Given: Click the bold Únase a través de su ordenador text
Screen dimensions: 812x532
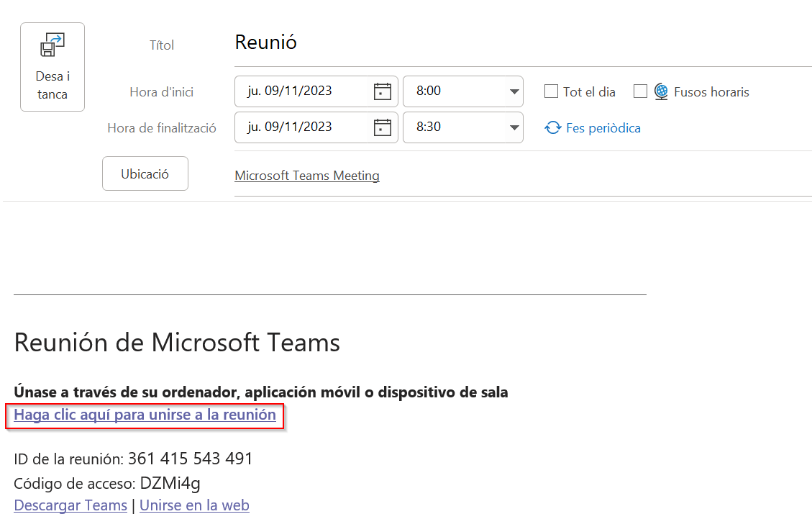Looking at the screenshot, I should 261,392.
